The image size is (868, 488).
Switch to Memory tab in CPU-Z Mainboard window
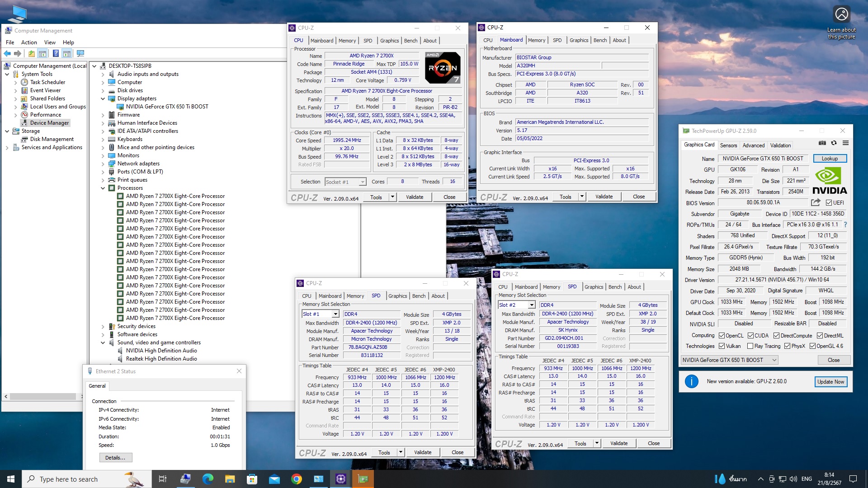click(537, 40)
